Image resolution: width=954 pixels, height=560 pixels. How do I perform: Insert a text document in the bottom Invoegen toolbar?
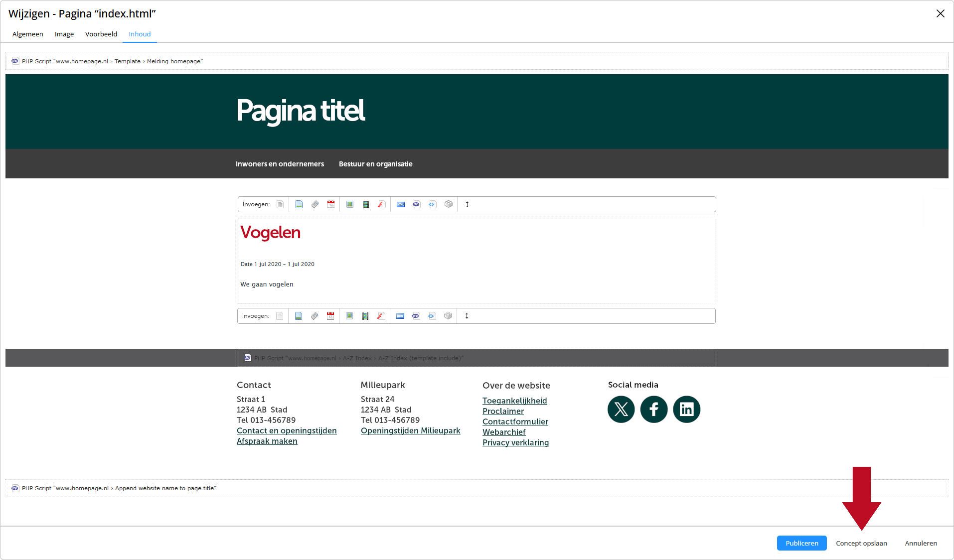pos(280,316)
